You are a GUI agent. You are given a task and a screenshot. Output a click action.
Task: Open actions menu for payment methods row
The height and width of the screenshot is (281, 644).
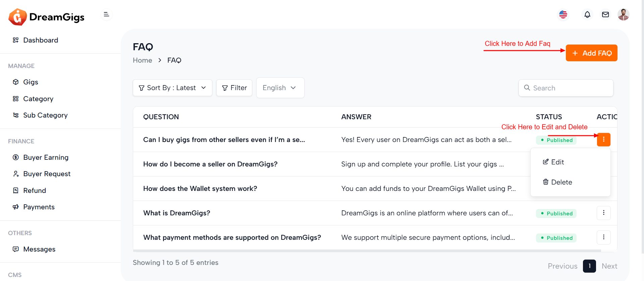point(603,237)
